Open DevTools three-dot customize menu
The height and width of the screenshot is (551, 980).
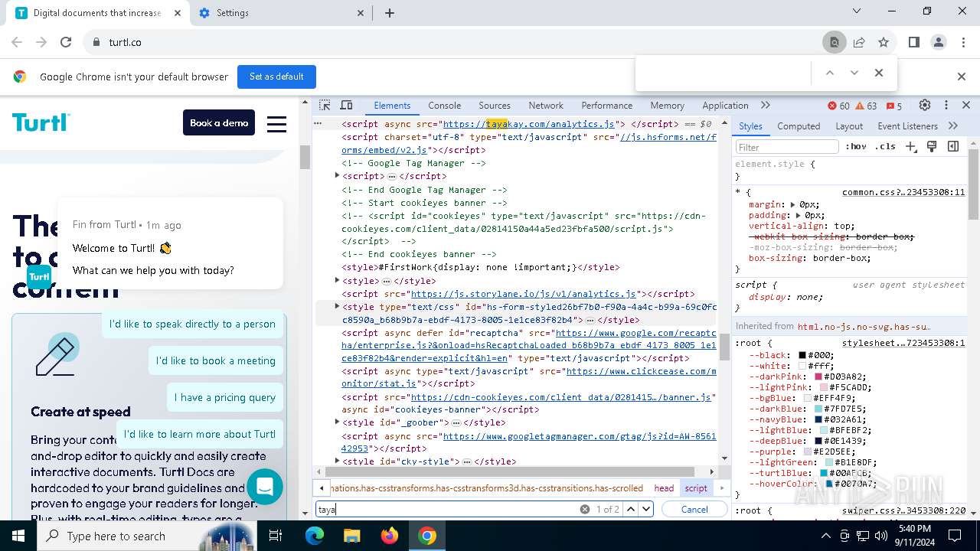[946, 106]
